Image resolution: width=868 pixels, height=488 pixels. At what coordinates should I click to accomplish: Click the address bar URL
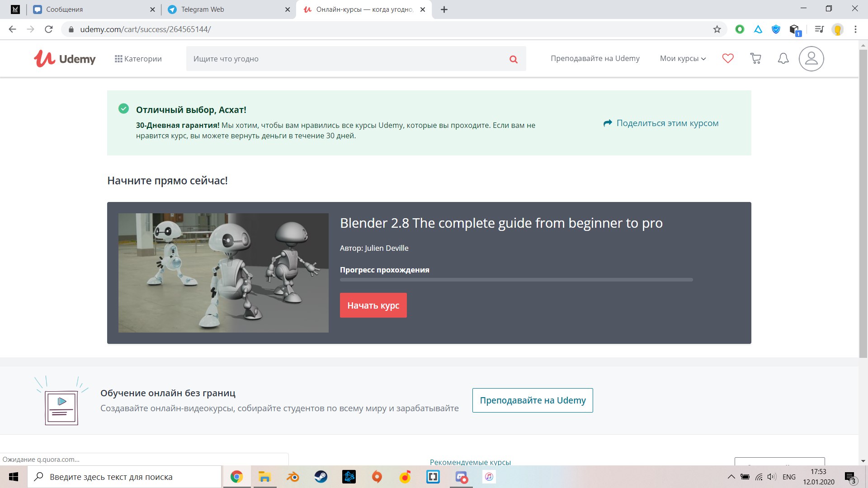(145, 29)
